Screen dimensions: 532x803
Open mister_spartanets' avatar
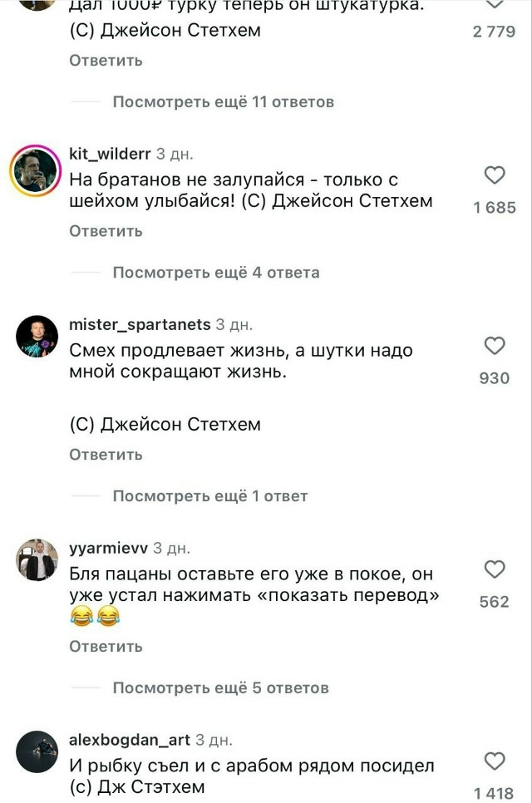(37, 337)
